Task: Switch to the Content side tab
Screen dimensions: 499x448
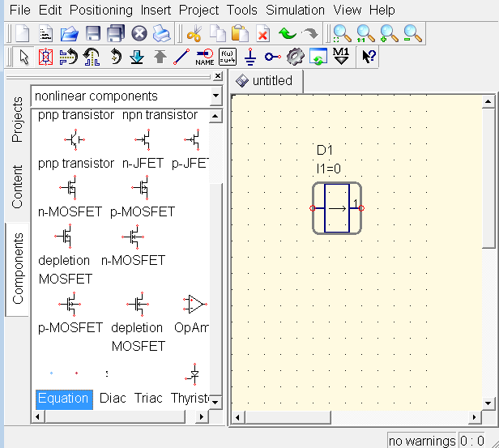Action: (x=18, y=187)
